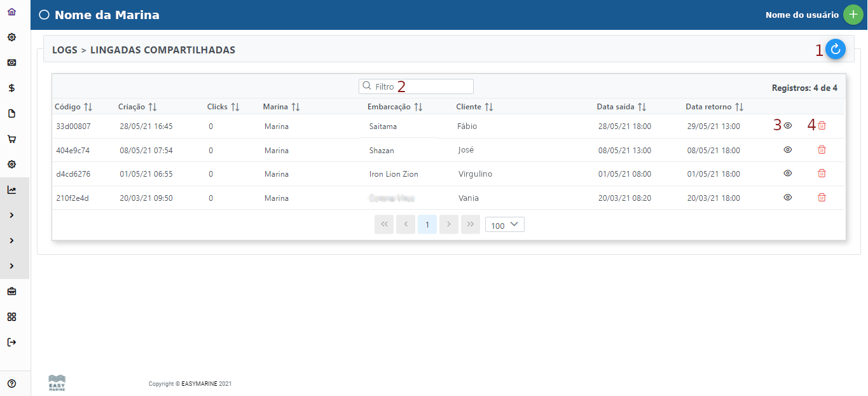This screenshot has height=396, width=868.
Task: Open the chart reports sidebar icon
Action: click(x=11, y=190)
